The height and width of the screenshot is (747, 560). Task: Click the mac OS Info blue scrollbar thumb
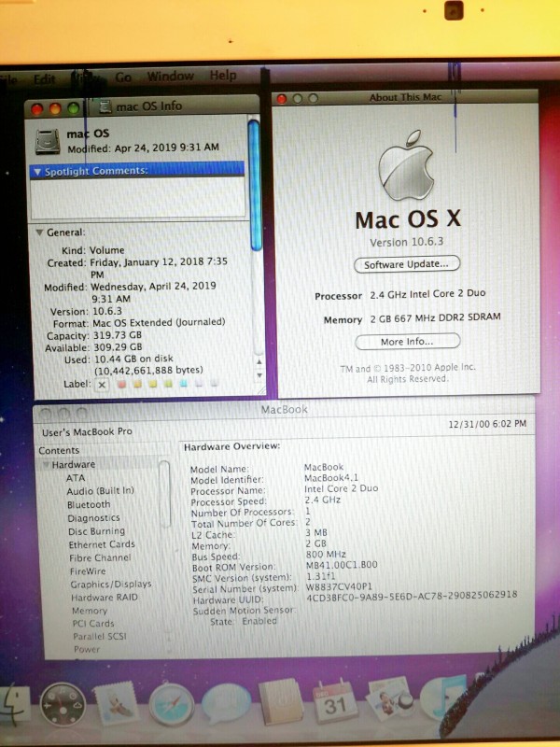pyautogui.click(x=255, y=185)
